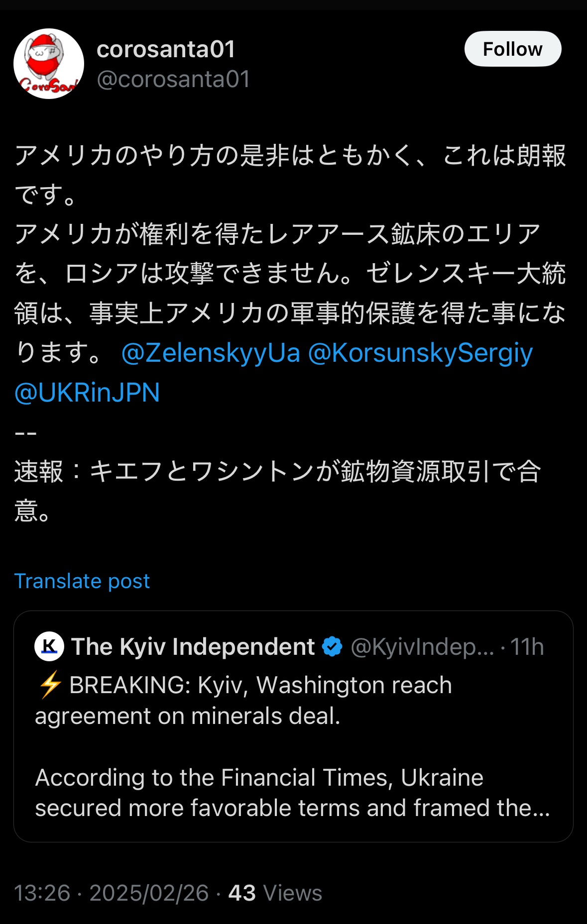This screenshot has height=924, width=587.
Task: Click the truncated @KyivIndep handle
Action: click(422, 646)
